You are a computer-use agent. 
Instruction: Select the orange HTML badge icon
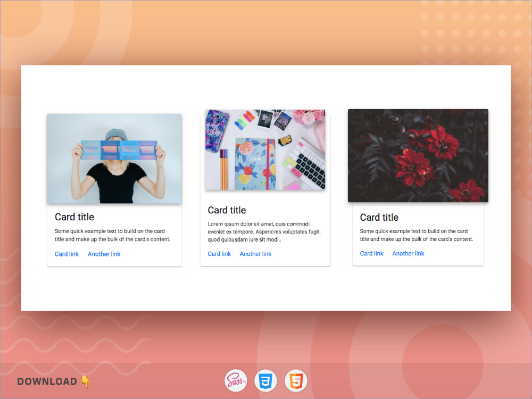[x=295, y=380]
